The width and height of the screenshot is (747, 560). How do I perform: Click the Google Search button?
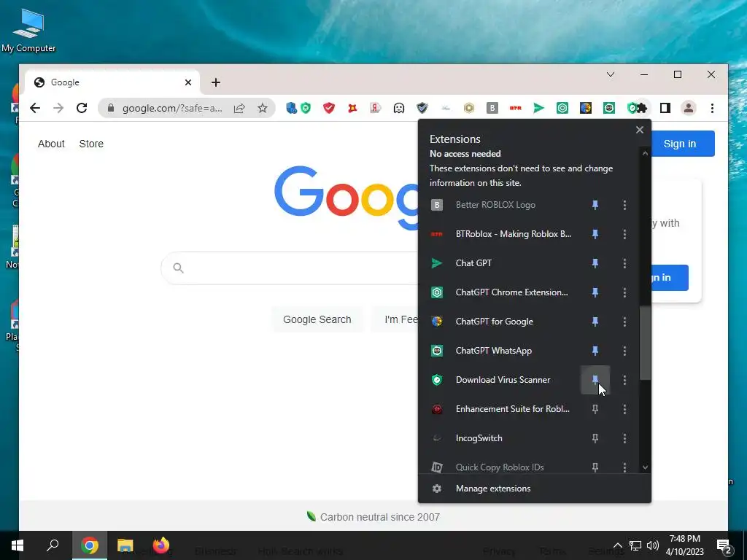pos(317,319)
